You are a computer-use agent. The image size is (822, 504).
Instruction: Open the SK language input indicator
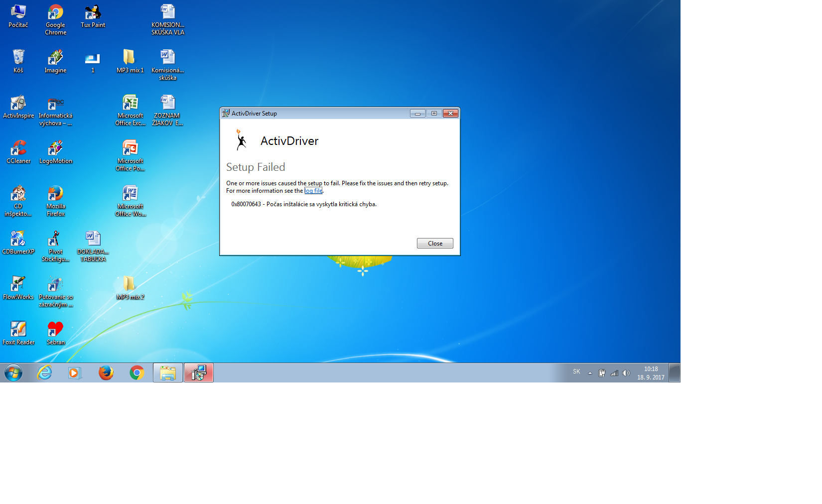[576, 372]
